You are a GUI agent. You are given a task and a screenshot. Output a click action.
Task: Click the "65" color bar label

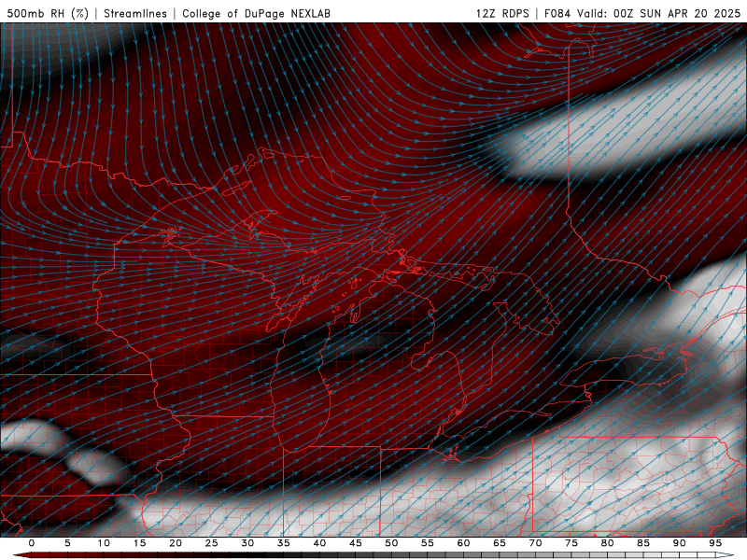click(x=500, y=543)
